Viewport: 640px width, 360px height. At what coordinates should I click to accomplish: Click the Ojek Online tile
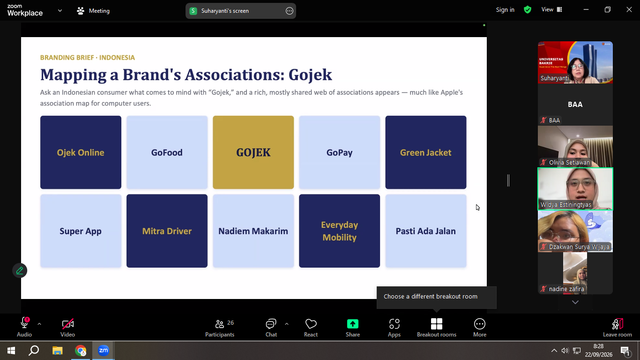(81, 152)
